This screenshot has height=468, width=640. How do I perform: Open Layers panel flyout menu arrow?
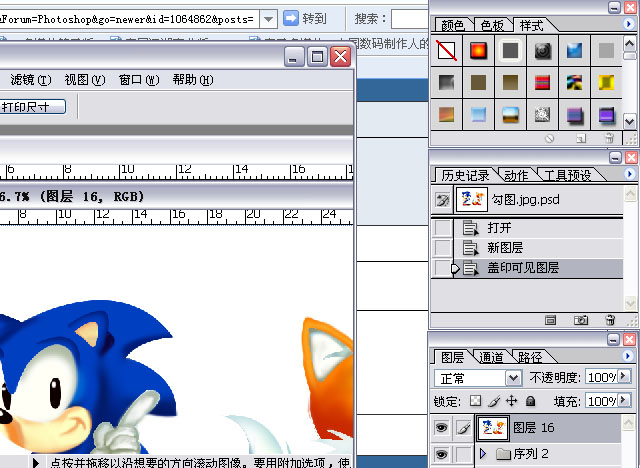click(629, 356)
